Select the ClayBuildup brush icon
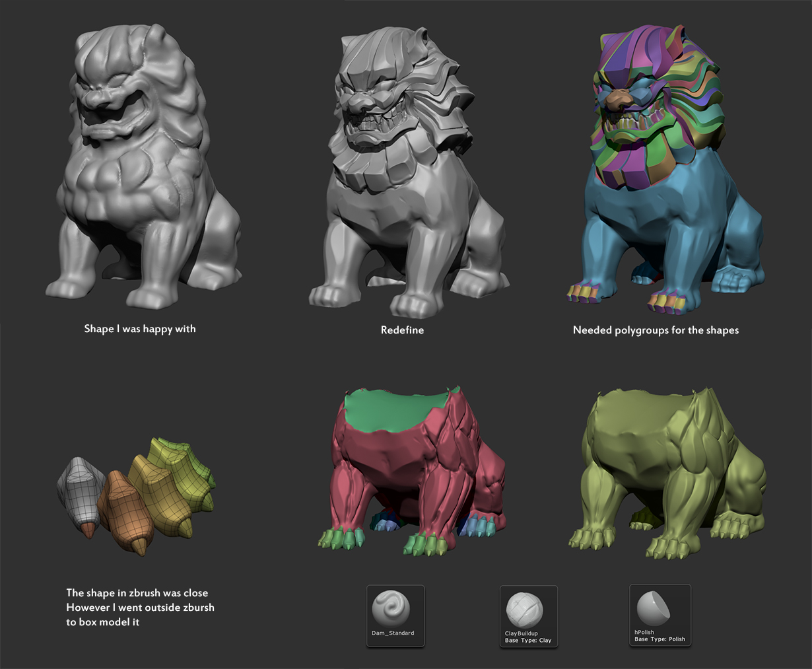The image size is (812, 669). (525, 610)
